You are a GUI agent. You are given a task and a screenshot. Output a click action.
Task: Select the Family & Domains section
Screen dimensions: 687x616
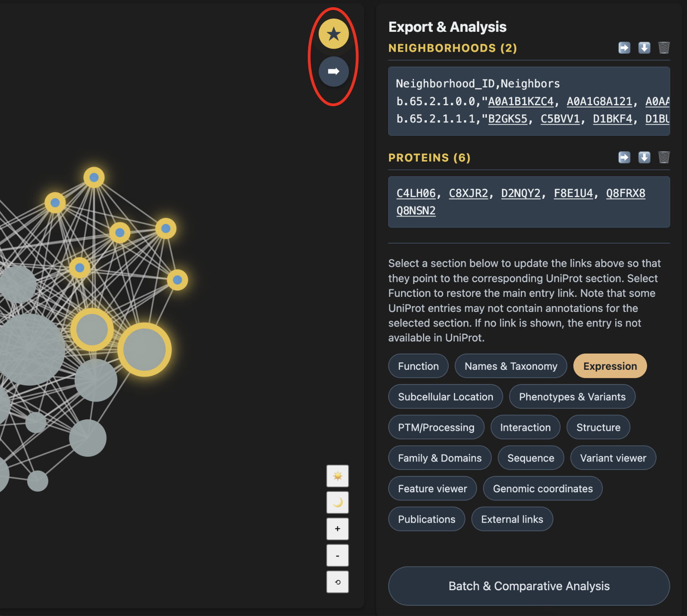click(440, 458)
